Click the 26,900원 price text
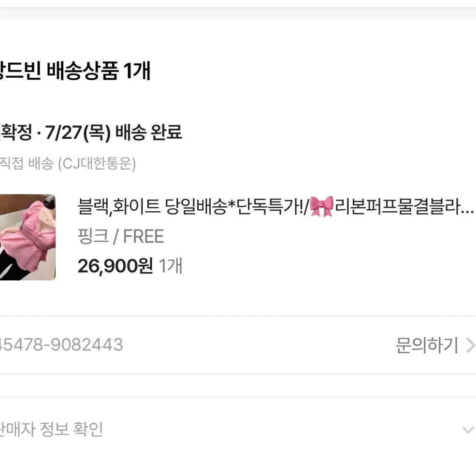Screen dimensions: 476x476 pos(115,266)
